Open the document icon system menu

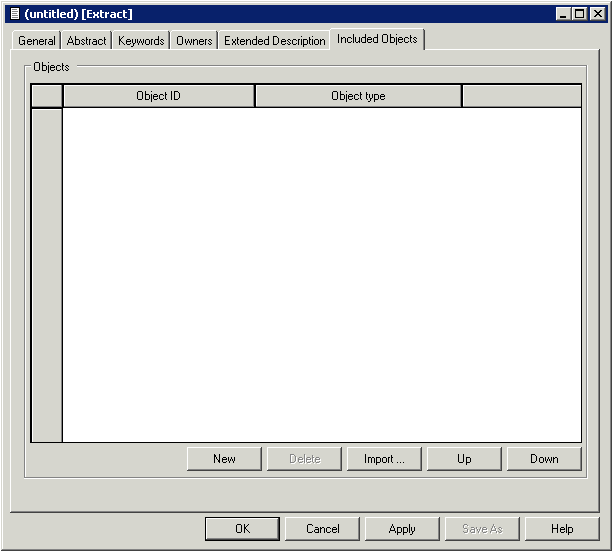(x=14, y=14)
